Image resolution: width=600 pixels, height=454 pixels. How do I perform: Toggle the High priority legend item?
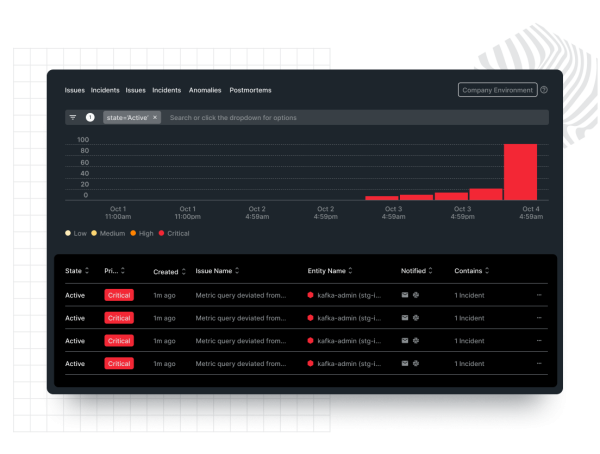142,233
